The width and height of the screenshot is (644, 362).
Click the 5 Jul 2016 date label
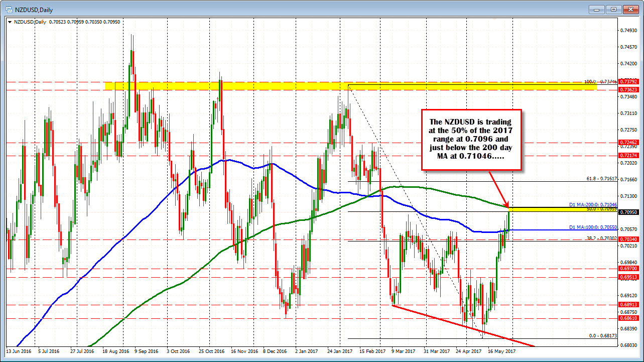pos(48,352)
